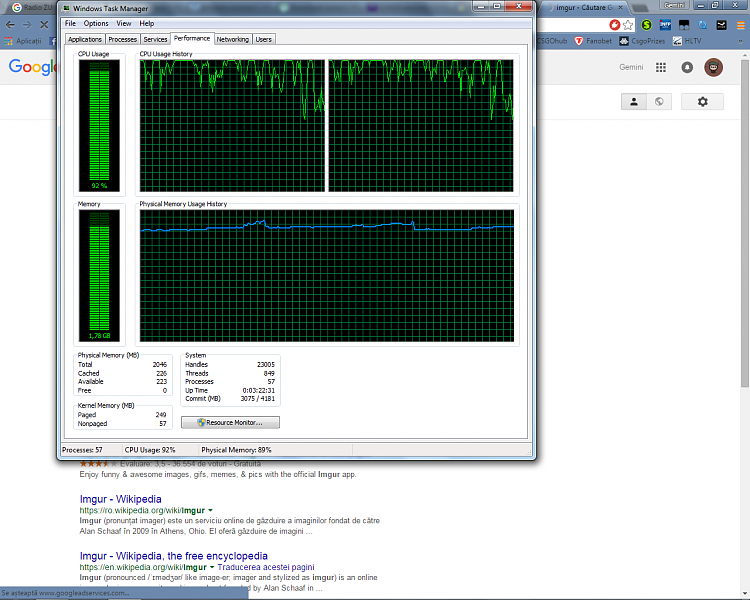This screenshot has width=750, height=600.
Task: Click the status bar text CPU Usage: 92%
Action: [x=150, y=450]
